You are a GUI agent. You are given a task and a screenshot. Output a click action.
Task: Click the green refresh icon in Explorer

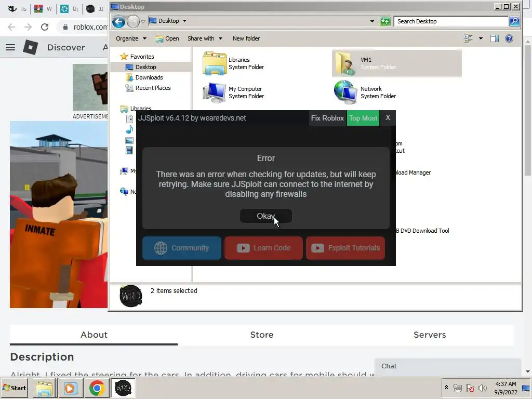(385, 21)
